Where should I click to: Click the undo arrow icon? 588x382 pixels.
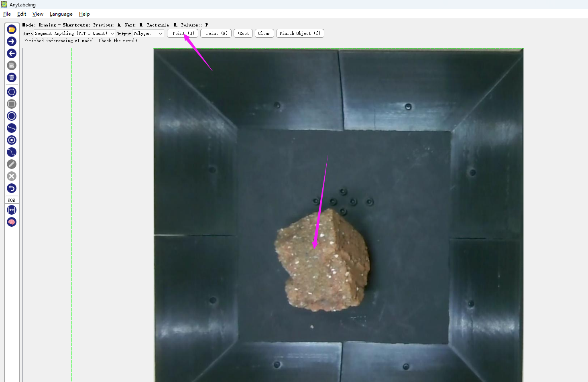(12, 188)
